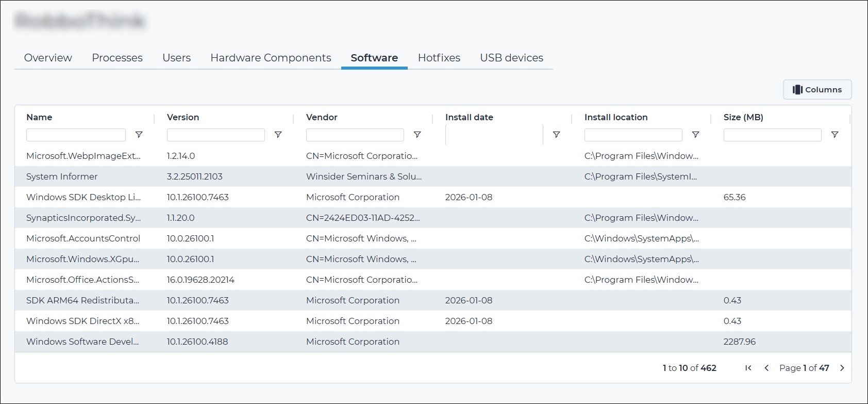Image resolution: width=868 pixels, height=404 pixels.
Task: Open the Users tab
Action: 176,58
